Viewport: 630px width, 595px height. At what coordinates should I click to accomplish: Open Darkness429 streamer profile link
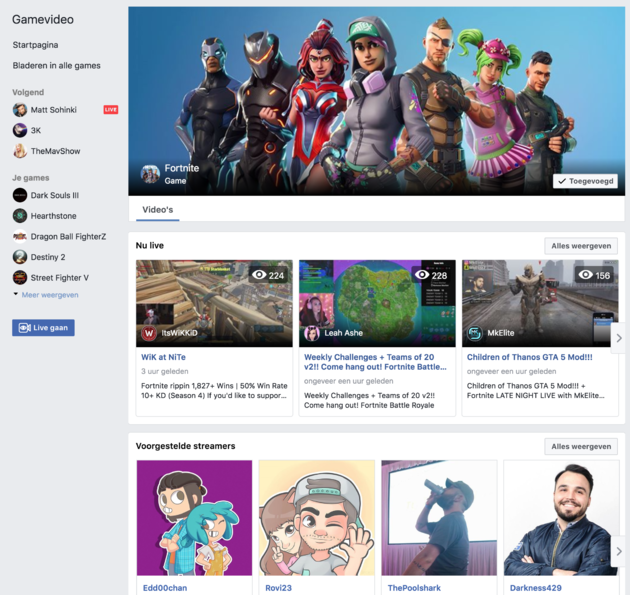pos(536,588)
